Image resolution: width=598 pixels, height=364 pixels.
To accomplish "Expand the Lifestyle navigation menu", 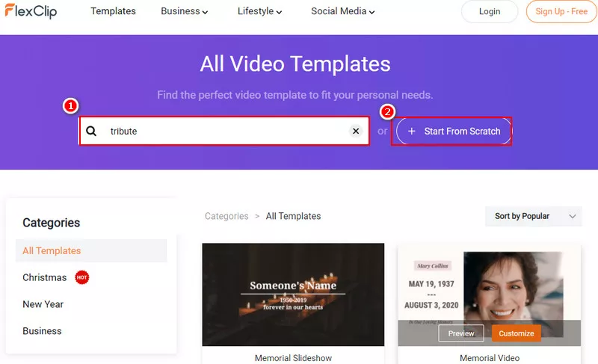I will point(259,11).
